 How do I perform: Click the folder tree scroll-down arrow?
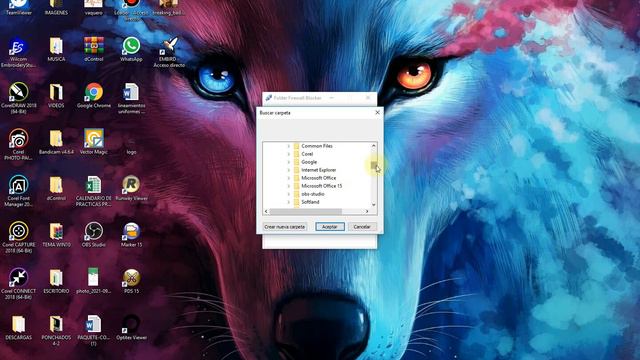373,204
